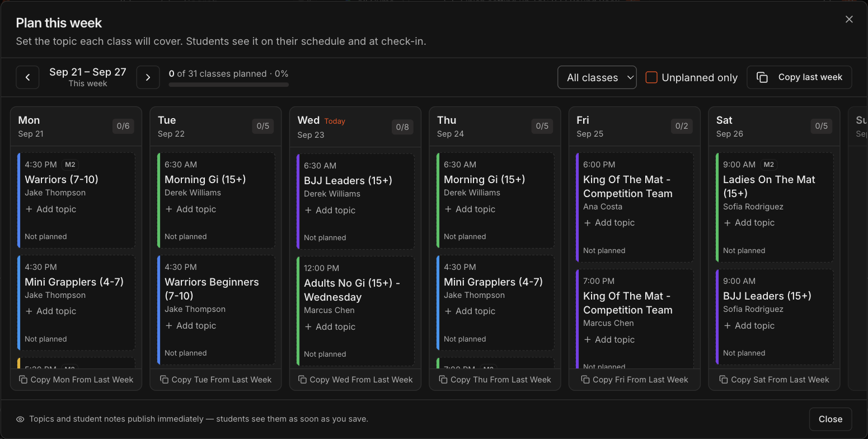Open the All classes dropdown
This screenshot has width=868, height=439.
pos(597,77)
